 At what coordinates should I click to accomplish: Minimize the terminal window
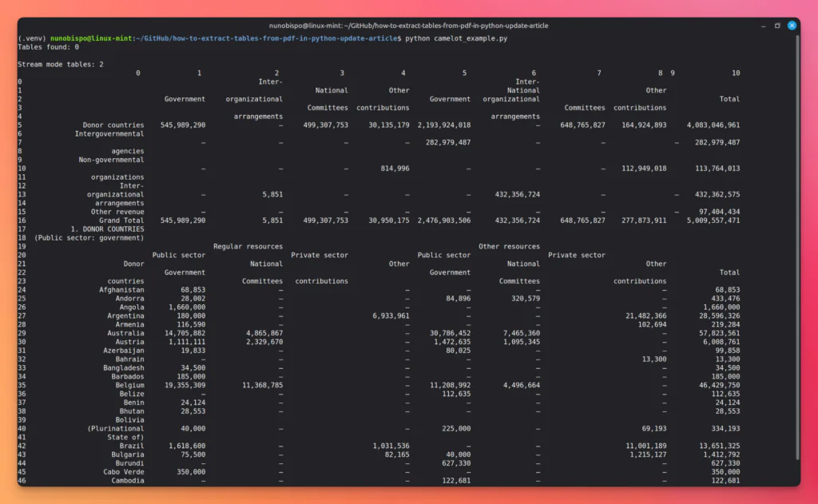coord(763,26)
